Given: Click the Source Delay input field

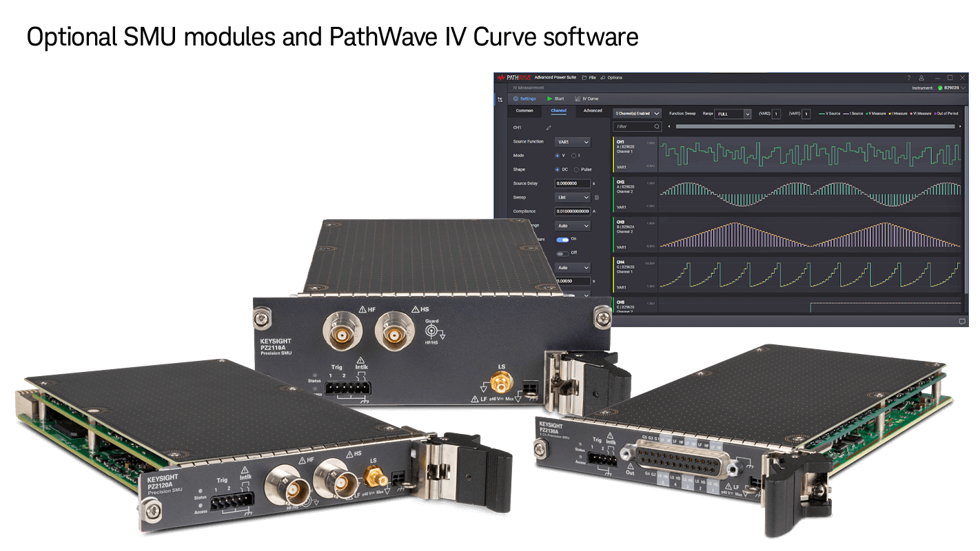Looking at the screenshot, I should [x=573, y=183].
